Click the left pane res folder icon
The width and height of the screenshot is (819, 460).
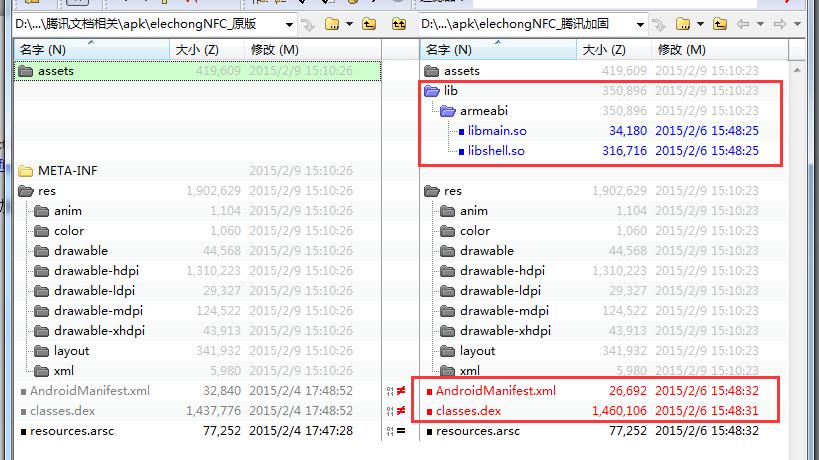tap(26, 191)
